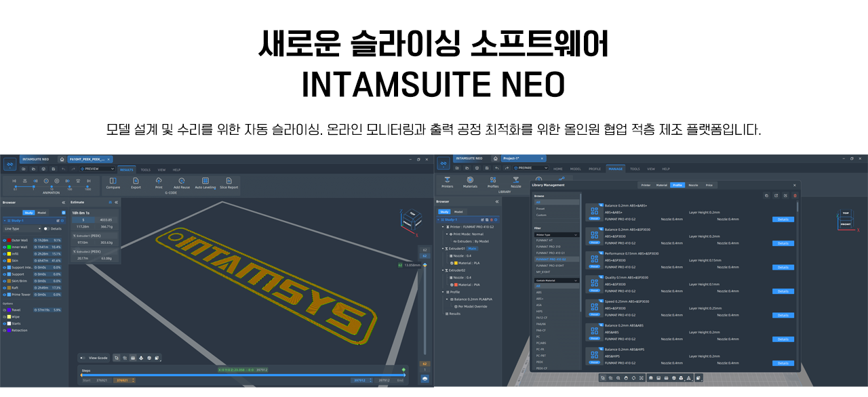The image size is (868, 397).
Task: Open the PREPARE mode dropdown
Action: point(531,167)
